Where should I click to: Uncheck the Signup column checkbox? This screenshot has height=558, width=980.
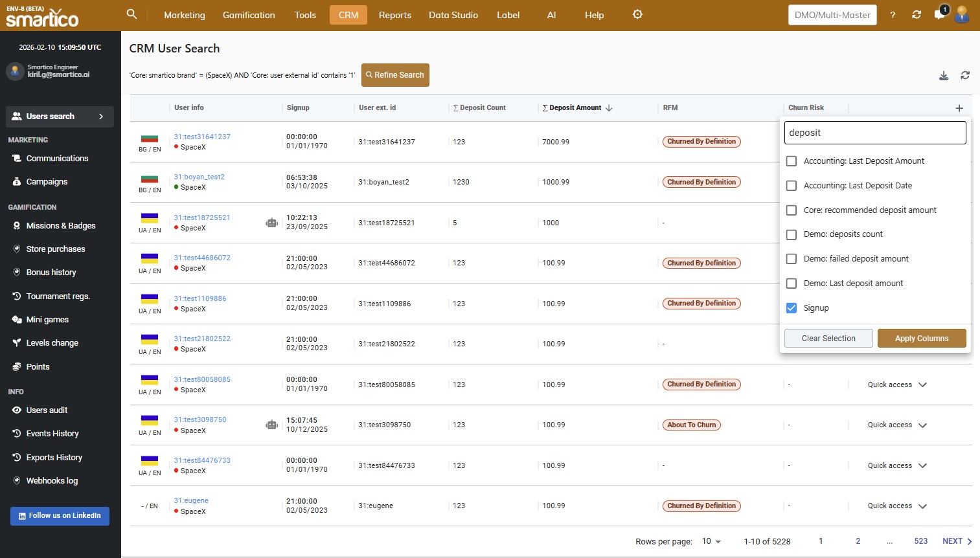coord(791,308)
